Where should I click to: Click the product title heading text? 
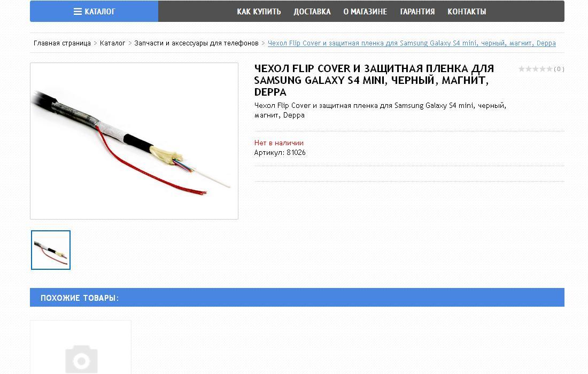click(x=374, y=80)
